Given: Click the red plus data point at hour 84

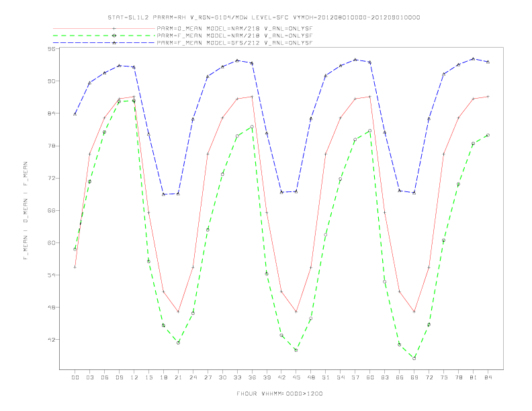Looking at the screenshot, I should (488, 97).
